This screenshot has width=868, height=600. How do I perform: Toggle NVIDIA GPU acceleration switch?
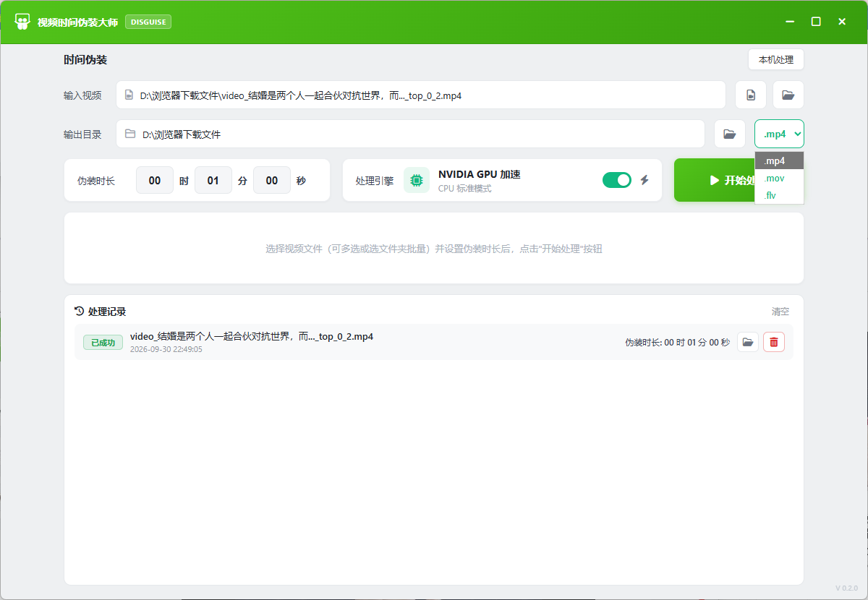pos(617,180)
